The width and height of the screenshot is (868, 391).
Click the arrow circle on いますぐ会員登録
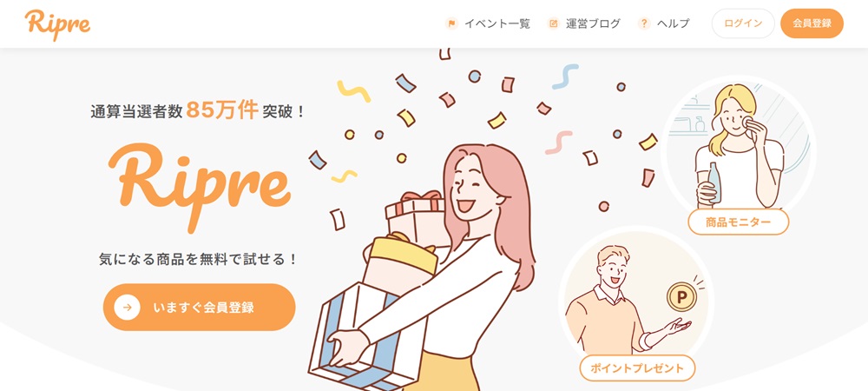[x=128, y=308]
